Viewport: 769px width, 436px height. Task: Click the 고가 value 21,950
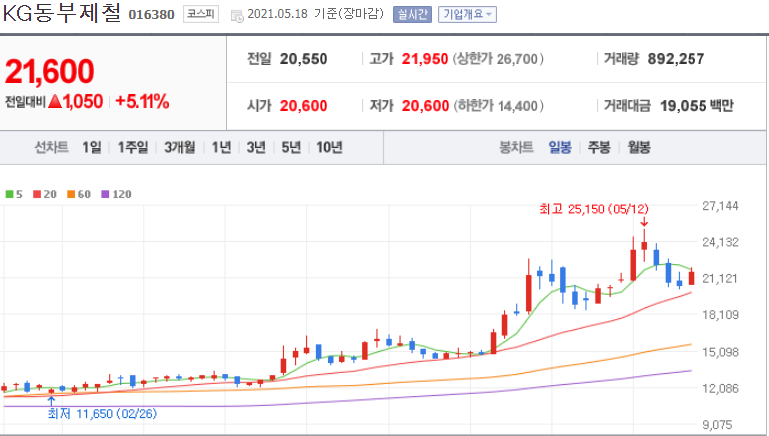click(x=425, y=59)
